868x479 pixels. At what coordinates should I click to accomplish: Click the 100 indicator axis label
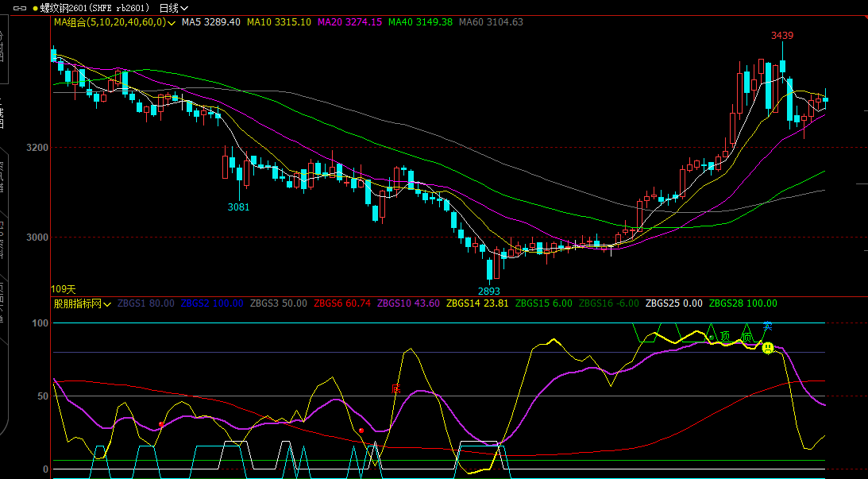tap(40, 323)
